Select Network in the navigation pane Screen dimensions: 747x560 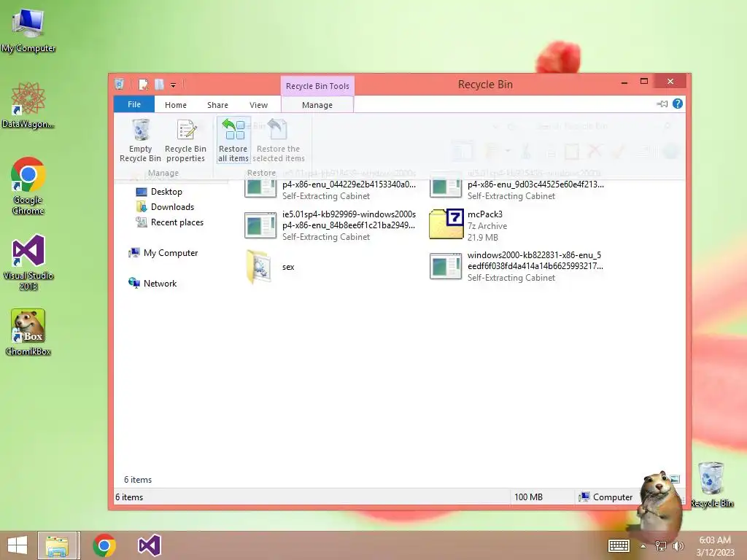point(152,284)
